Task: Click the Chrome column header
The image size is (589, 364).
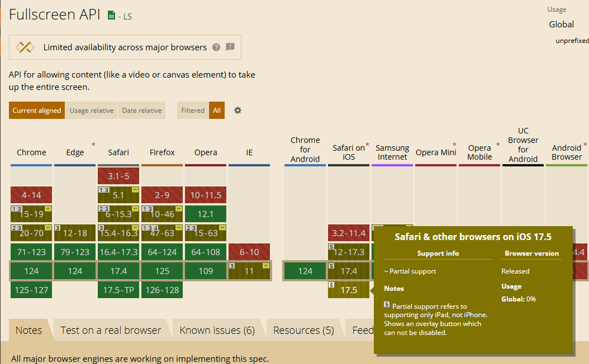Action: coord(31,153)
